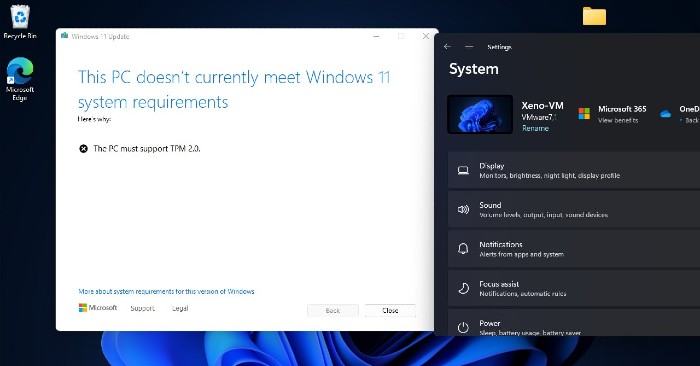Open Sound settings row
The width and height of the screenshot is (700, 366).
574,209
